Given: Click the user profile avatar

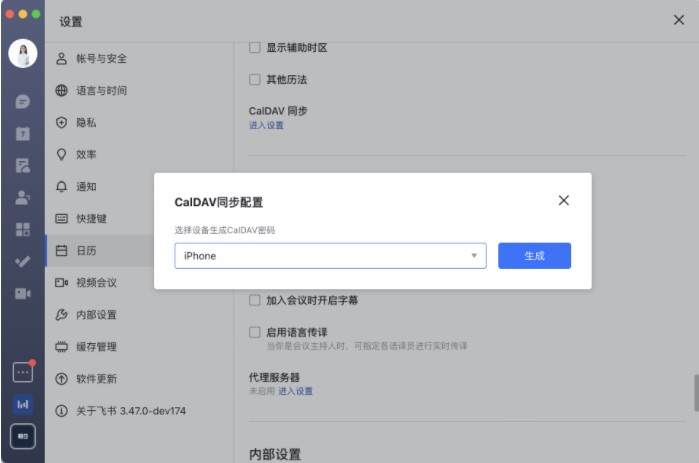Looking at the screenshot, I should click(23, 54).
